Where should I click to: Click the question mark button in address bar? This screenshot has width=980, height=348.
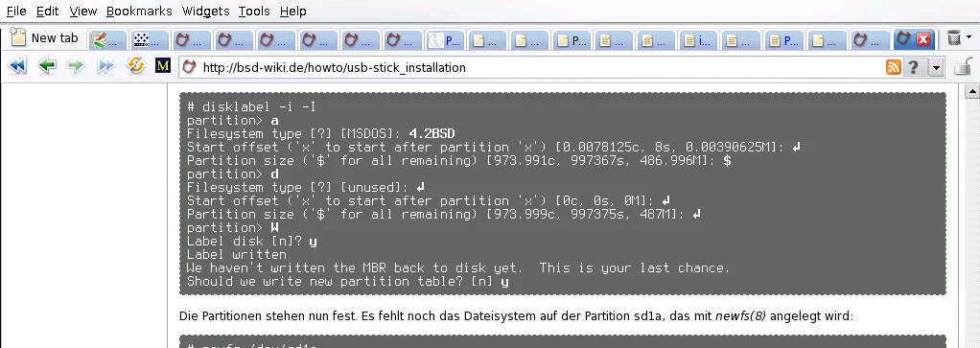[x=913, y=67]
